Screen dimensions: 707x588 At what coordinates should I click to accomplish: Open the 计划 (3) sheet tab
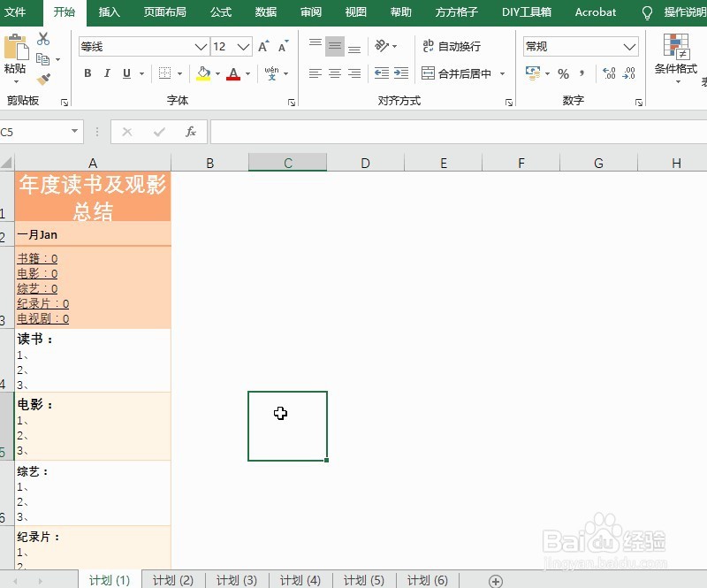236,580
